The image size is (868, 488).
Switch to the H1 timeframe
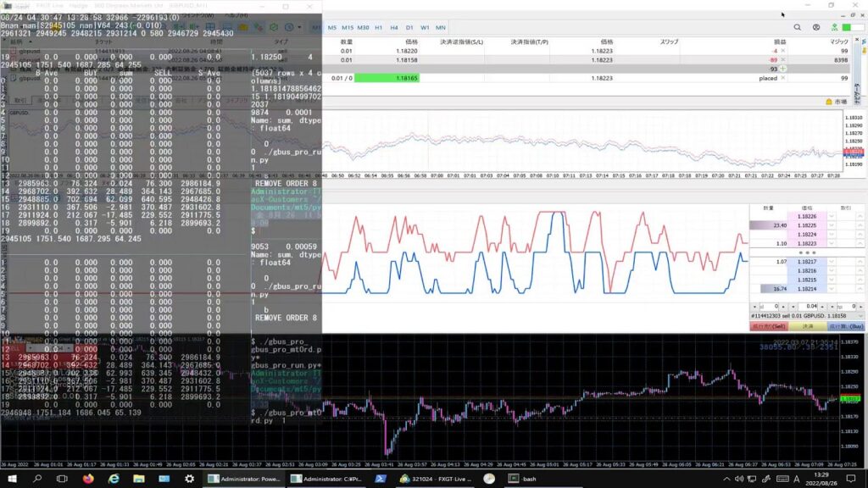[x=377, y=28]
